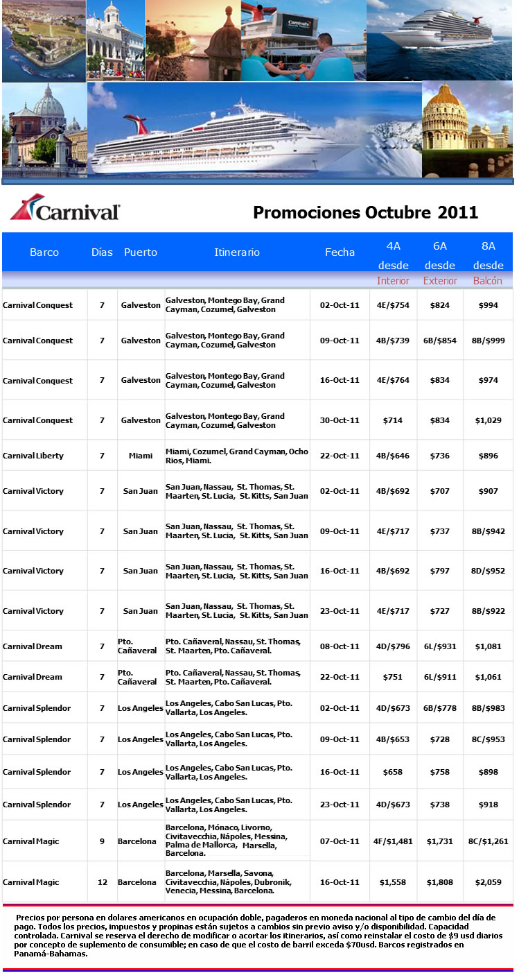Select the 4B/$653 interior price
Image resolution: width=519 pixels, height=980 pixels.
pyautogui.click(x=393, y=739)
